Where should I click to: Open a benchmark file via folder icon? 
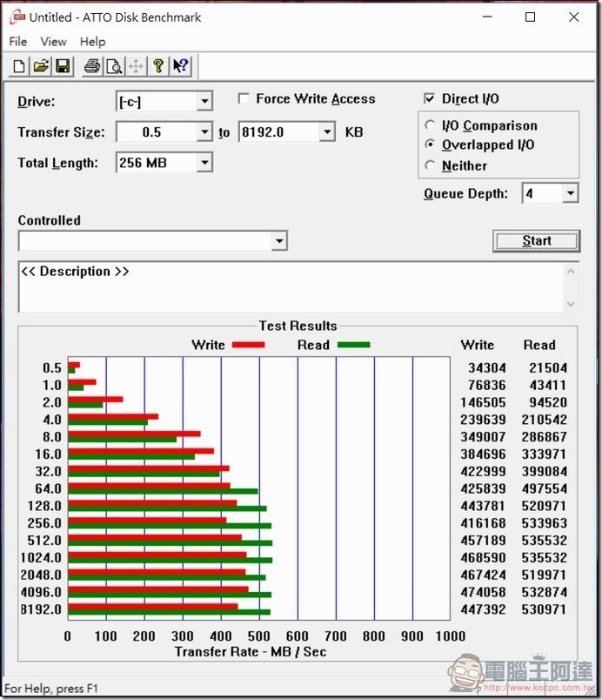41,66
